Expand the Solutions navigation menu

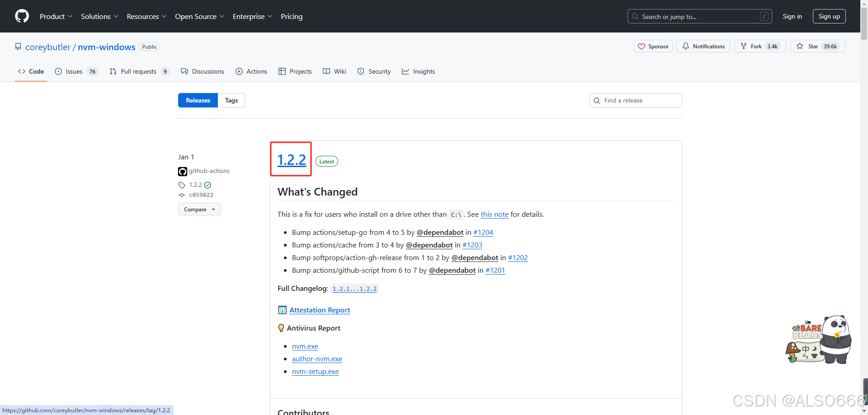click(x=99, y=16)
